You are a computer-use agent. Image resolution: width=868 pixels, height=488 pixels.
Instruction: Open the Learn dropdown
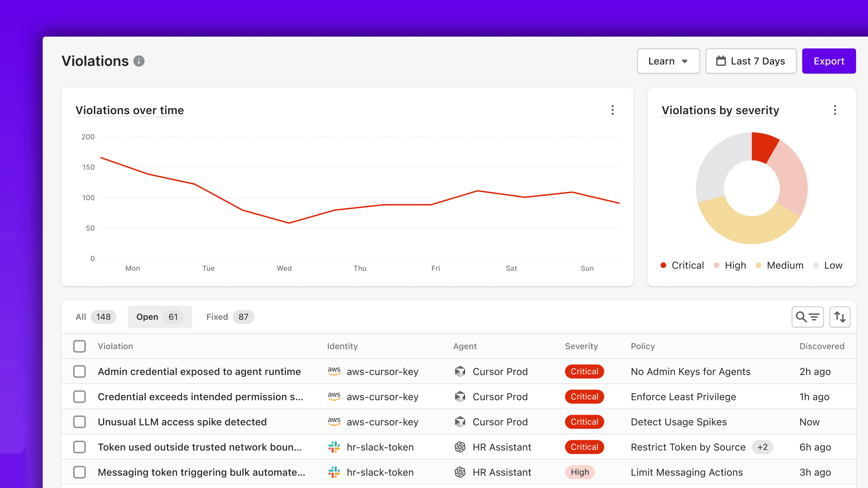pyautogui.click(x=668, y=61)
